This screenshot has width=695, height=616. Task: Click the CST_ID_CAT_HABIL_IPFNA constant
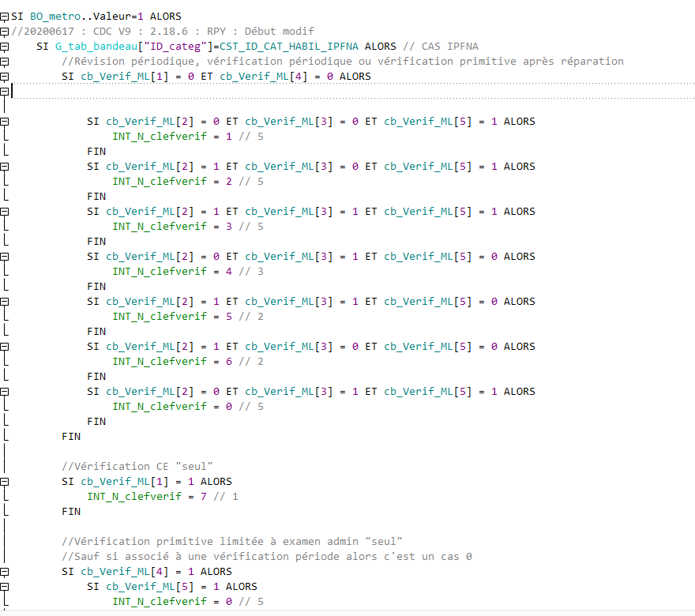coord(290,47)
